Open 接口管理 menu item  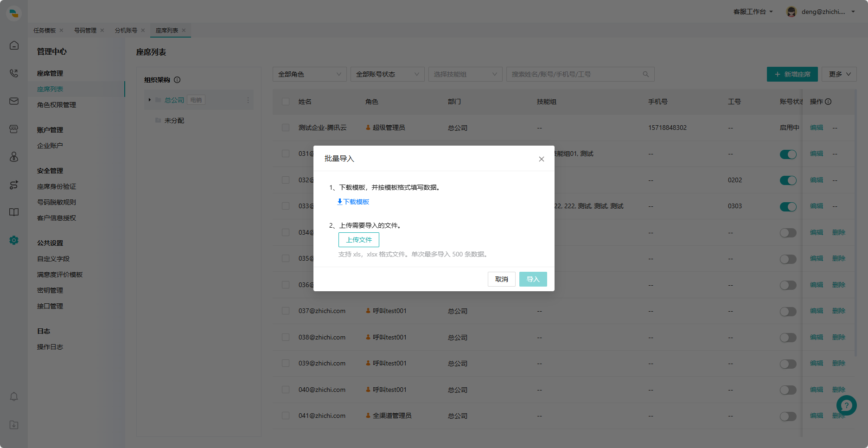coord(50,306)
